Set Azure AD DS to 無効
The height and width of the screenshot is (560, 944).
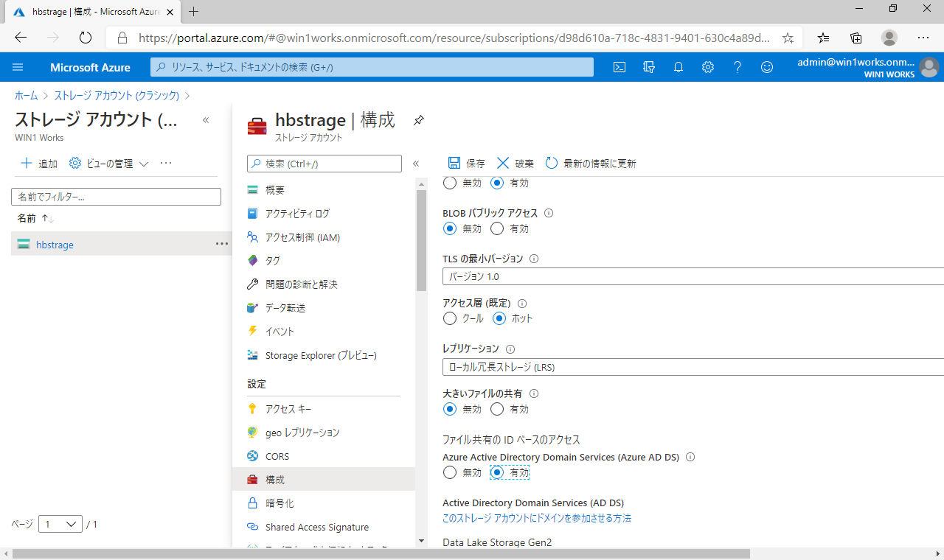pyautogui.click(x=450, y=472)
